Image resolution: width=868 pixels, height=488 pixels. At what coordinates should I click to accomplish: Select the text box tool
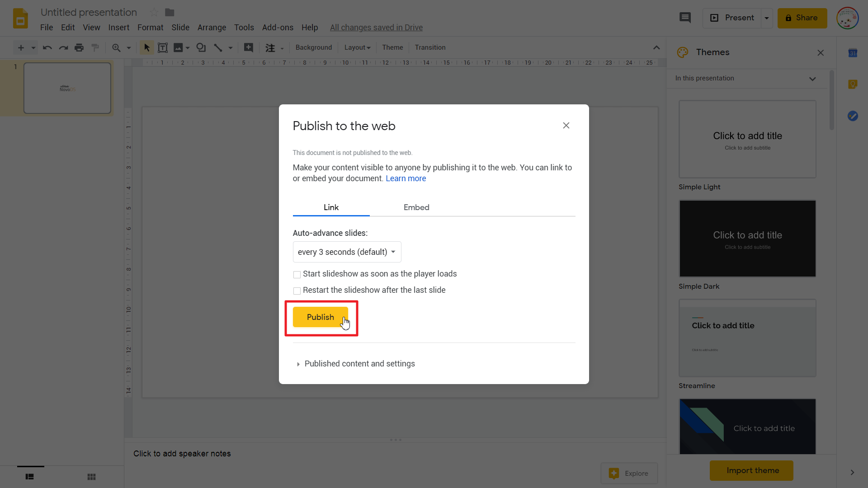pyautogui.click(x=163, y=47)
